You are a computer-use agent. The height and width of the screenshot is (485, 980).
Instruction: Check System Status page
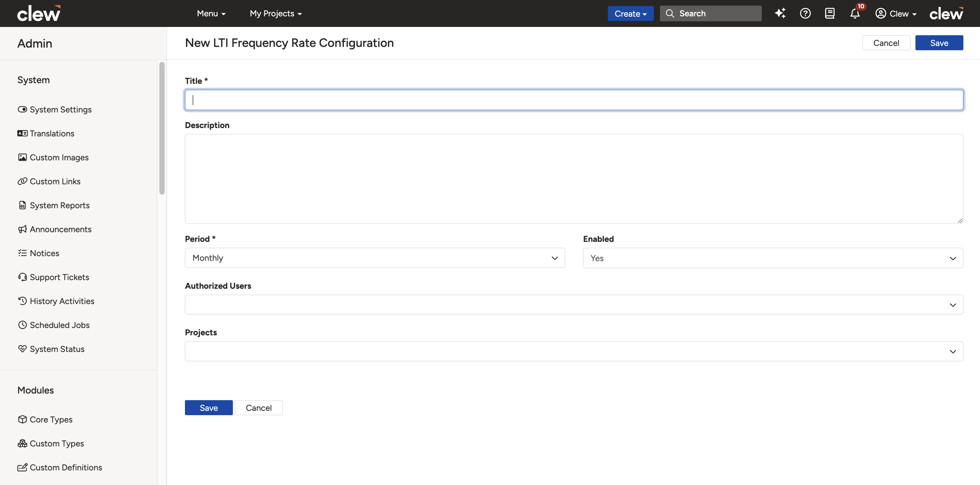57,349
